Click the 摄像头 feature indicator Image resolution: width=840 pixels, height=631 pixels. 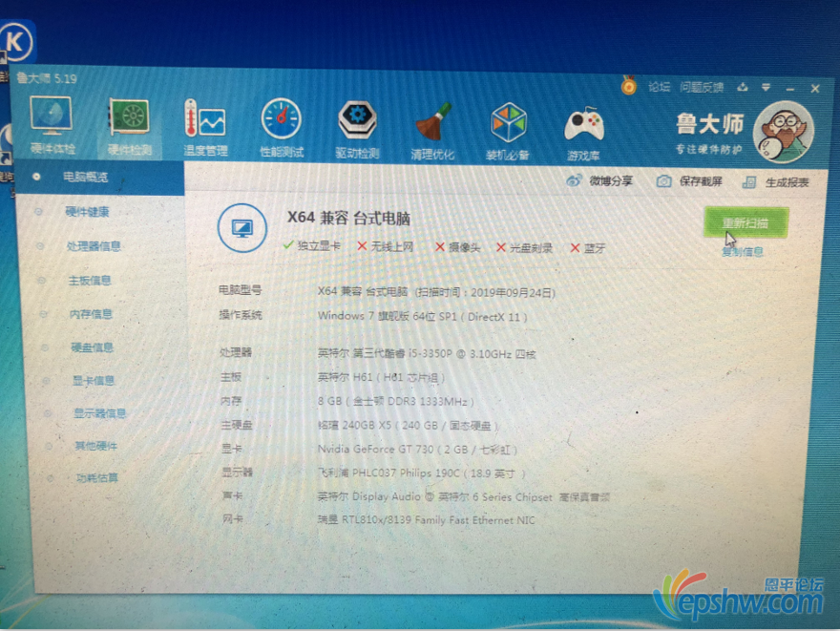click(458, 247)
